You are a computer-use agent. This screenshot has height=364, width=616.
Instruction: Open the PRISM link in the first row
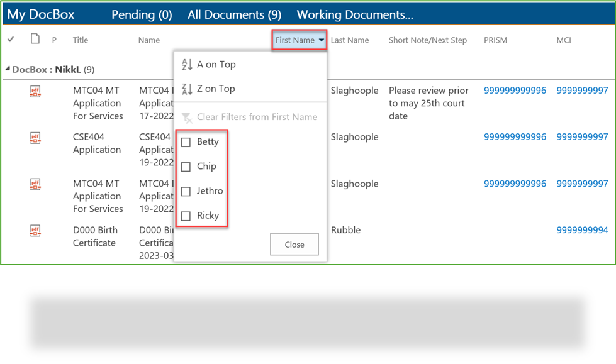point(515,90)
